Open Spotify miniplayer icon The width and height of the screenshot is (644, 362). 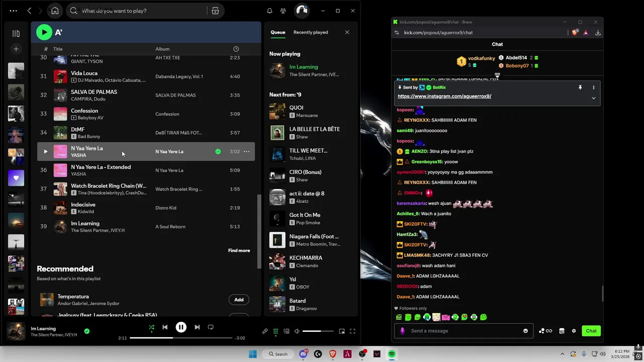pyautogui.click(x=342, y=331)
